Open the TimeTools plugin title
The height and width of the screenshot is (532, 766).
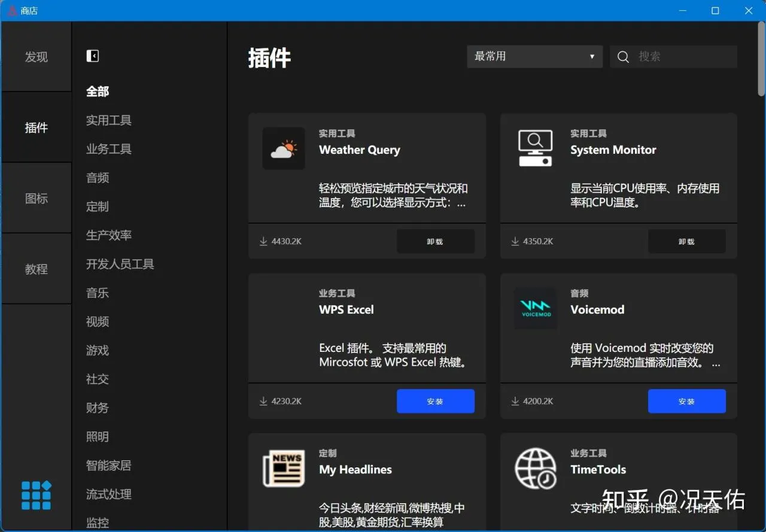pyautogui.click(x=598, y=470)
